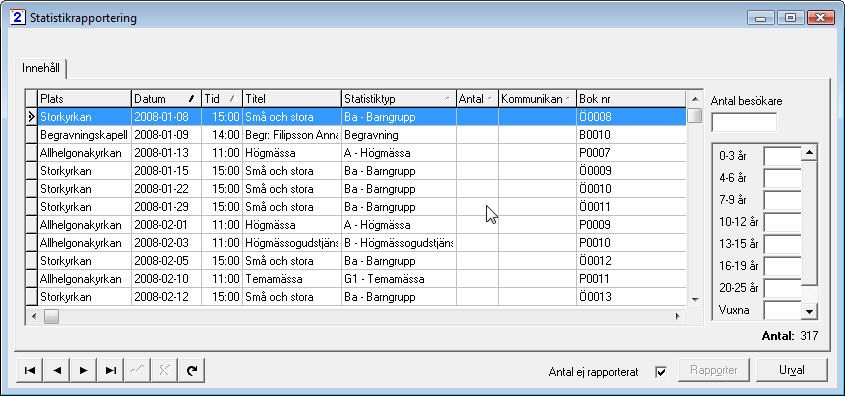Sort by the Bok nr column header

pos(631,99)
